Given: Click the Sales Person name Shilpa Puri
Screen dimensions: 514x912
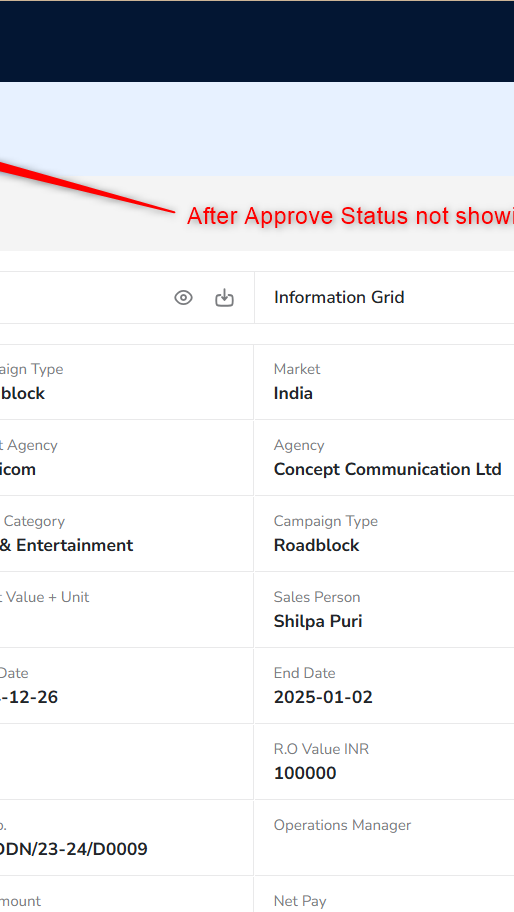Looking at the screenshot, I should point(318,621).
